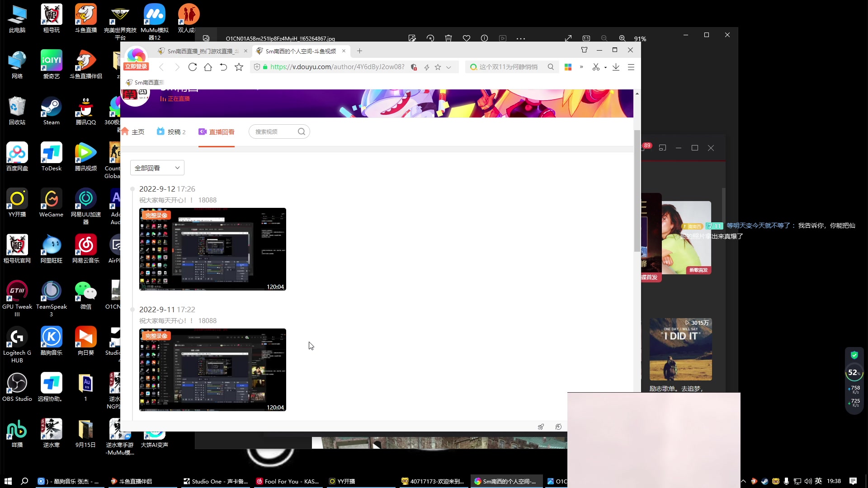Screen dimensions: 868x488
Task: Expand the 全部回看 filter dropdown
Action: click(157, 168)
